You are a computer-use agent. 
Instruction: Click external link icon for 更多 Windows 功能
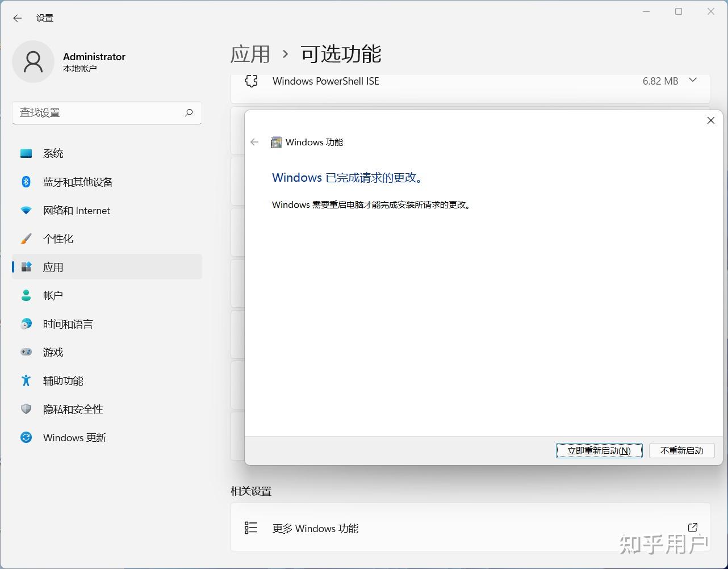693,528
